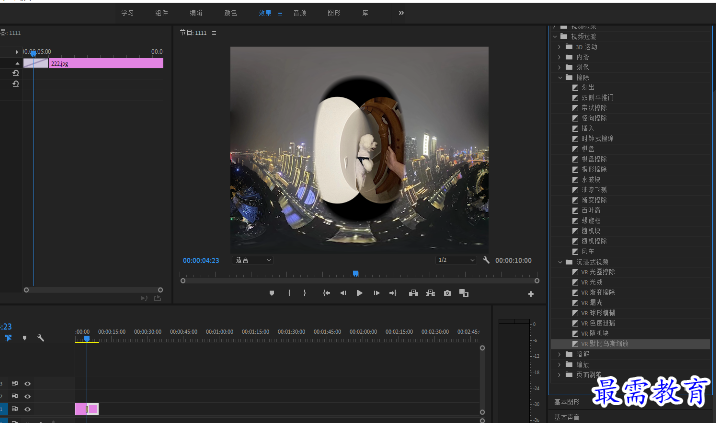716x423 pixels.
Task: Jump to the In point
Action: pyautogui.click(x=326, y=293)
